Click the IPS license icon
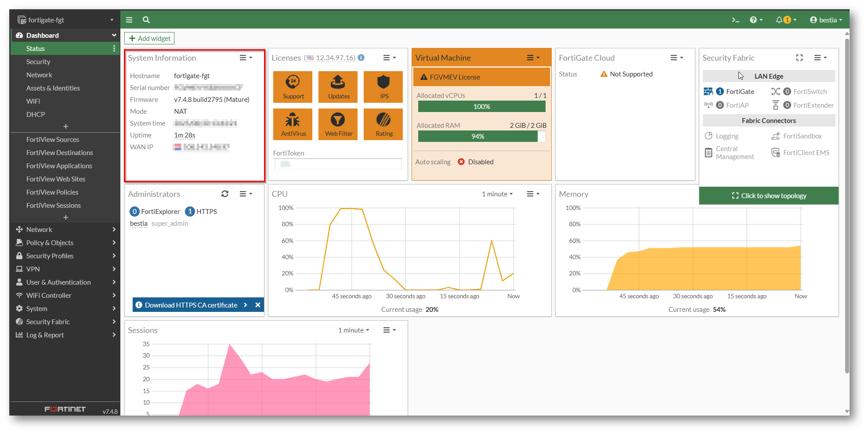 coord(383,87)
